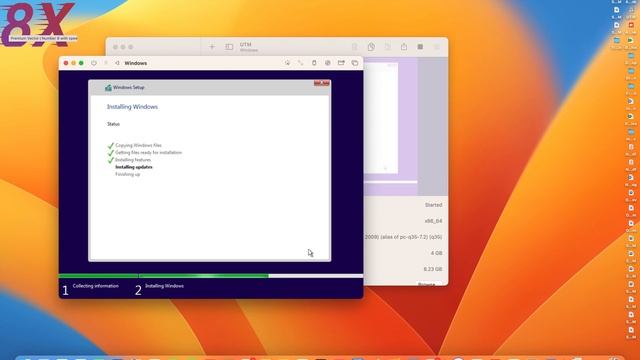
Task: Click the capture mouse cursor icon in the VM toolbar
Action: pos(287,63)
